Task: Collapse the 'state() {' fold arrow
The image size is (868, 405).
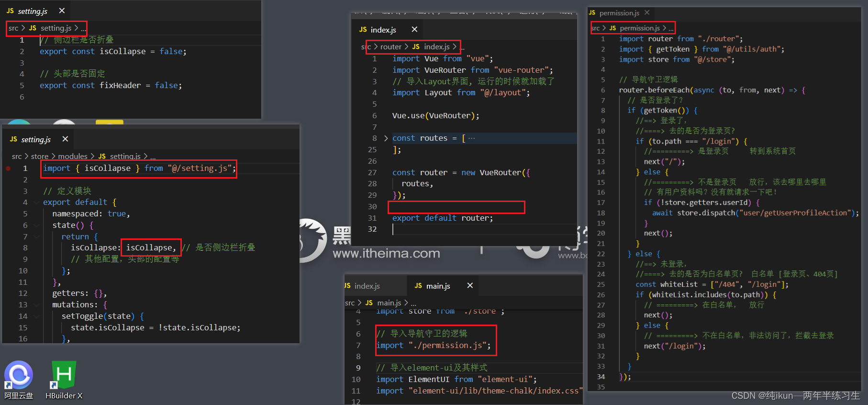Action: (37, 225)
